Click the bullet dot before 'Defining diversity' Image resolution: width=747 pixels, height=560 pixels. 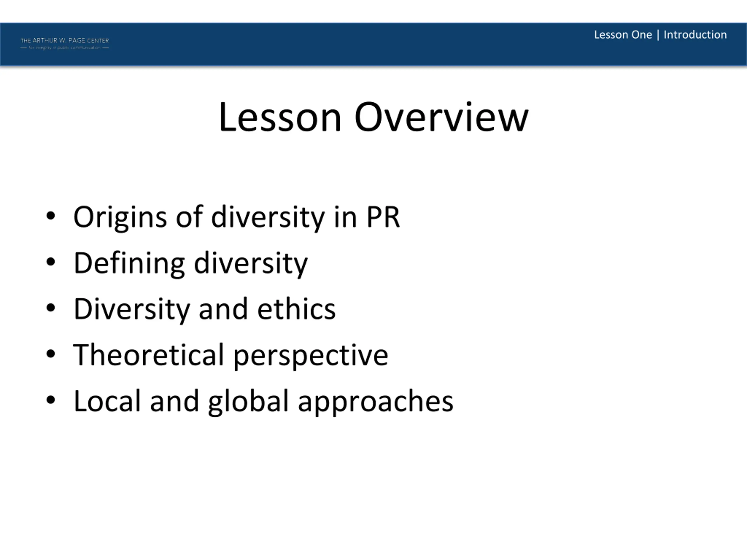(x=51, y=262)
